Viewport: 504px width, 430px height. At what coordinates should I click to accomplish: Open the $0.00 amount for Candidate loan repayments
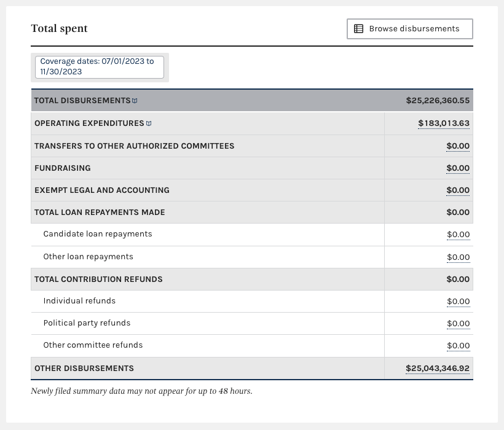click(459, 235)
